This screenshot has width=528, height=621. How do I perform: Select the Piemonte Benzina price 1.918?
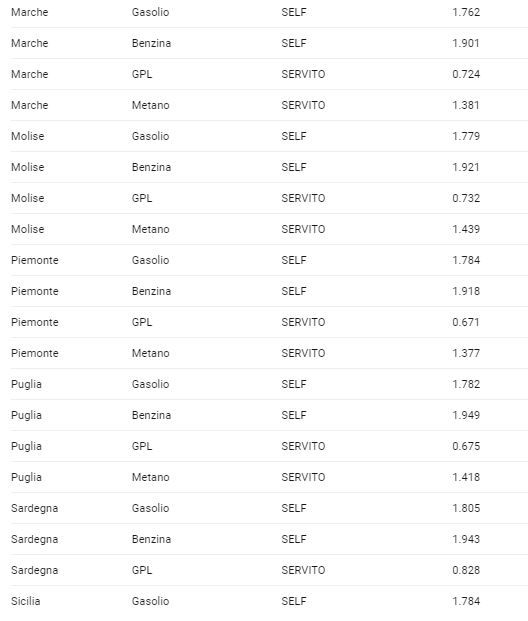point(466,291)
